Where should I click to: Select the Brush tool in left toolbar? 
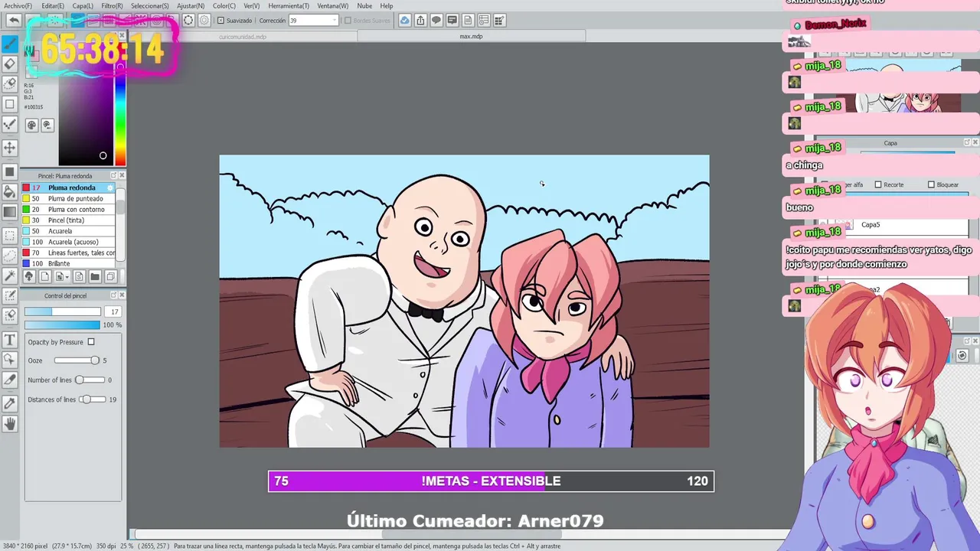click(10, 44)
